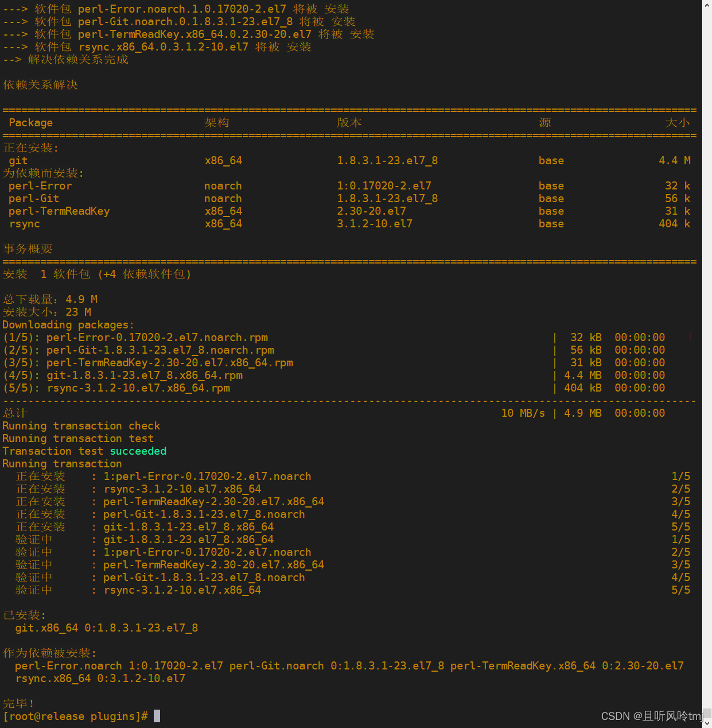Viewport: 712px width, 728px height.
Task: Click '作为依赖被安装:' heading
Action: click(50, 653)
